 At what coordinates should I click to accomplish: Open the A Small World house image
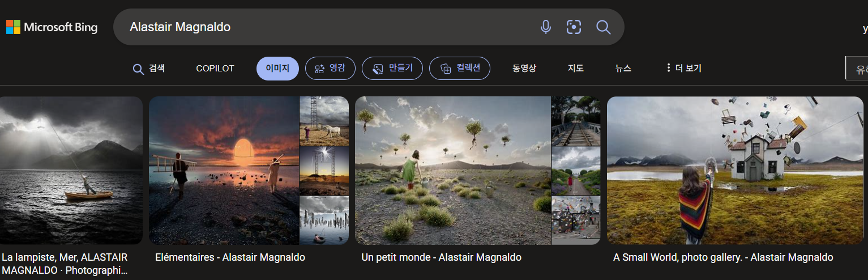pyautogui.click(x=735, y=171)
